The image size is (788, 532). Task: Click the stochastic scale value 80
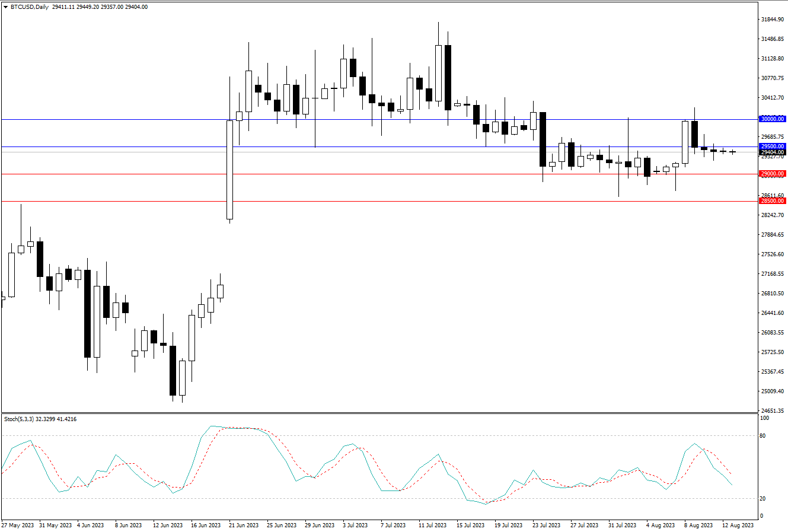pyautogui.click(x=764, y=436)
